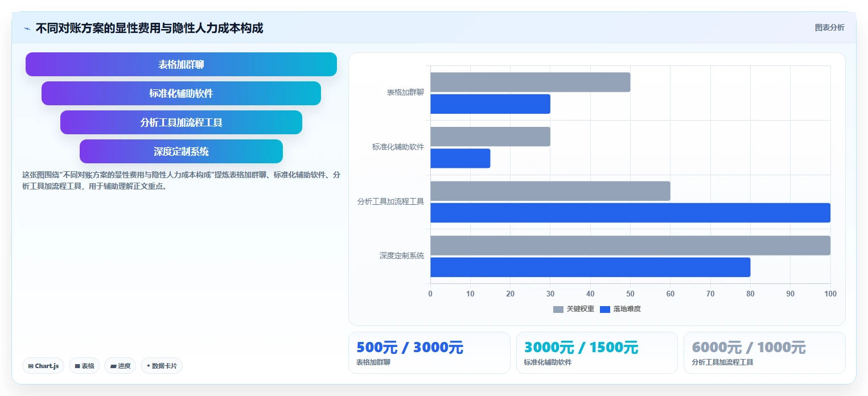Click the 表格加群聊 caption under 500元 card
Viewport: 868px width, 396px height.
pos(373,362)
